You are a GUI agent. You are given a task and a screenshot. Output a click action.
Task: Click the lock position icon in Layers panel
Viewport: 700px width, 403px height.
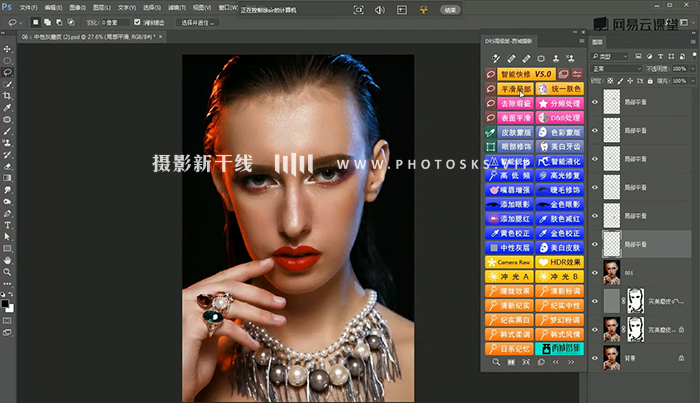click(630, 81)
